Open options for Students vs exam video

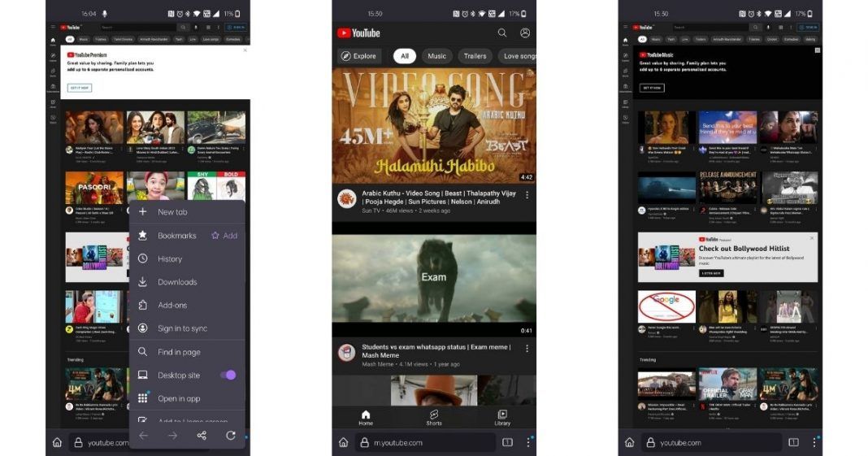tap(527, 349)
